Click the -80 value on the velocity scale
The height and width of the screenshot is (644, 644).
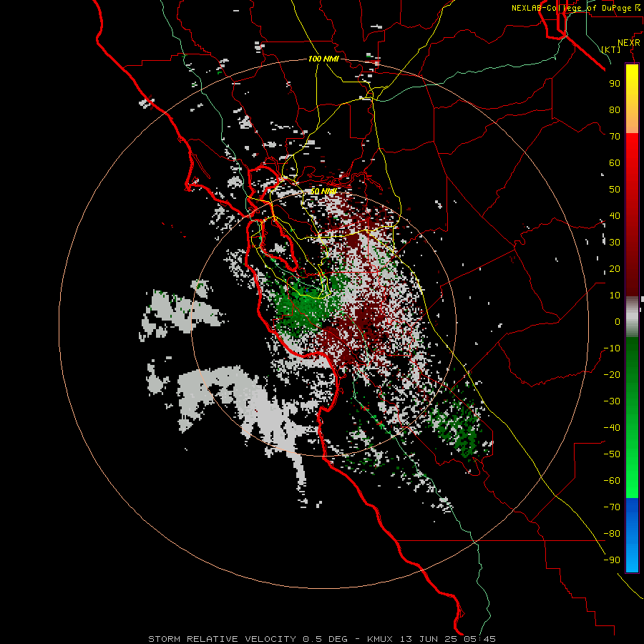pos(612,534)
